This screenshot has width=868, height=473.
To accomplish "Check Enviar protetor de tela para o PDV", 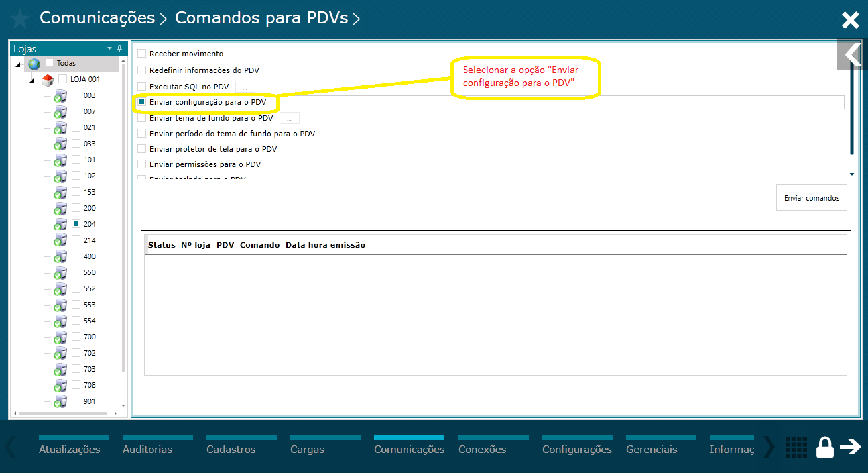I will tap(141, 149).
